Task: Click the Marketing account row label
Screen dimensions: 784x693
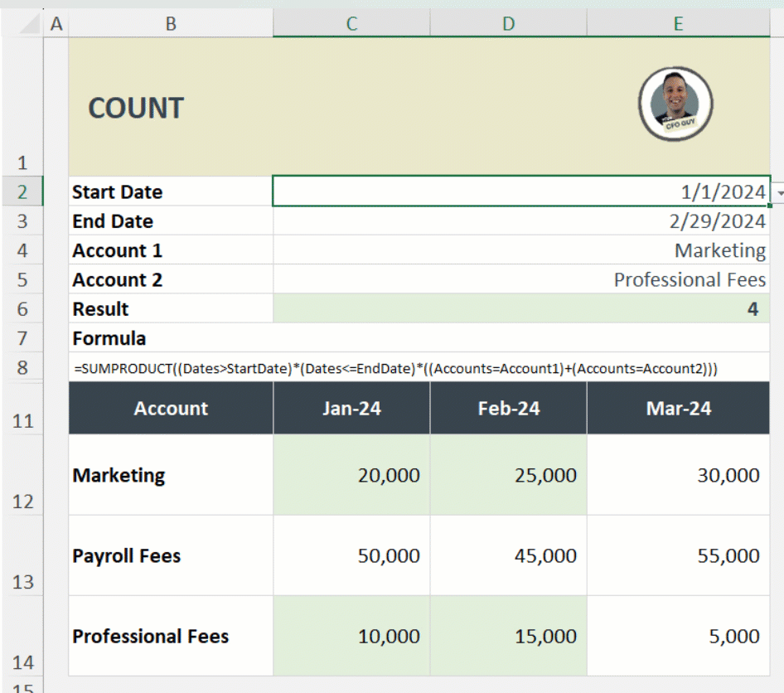Action: pyautogui.click(x=170, y=475)
